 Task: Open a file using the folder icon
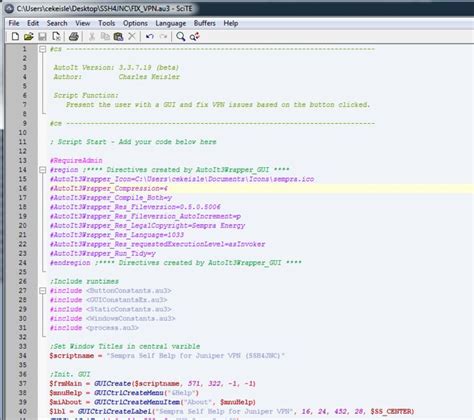click(29, 36)
